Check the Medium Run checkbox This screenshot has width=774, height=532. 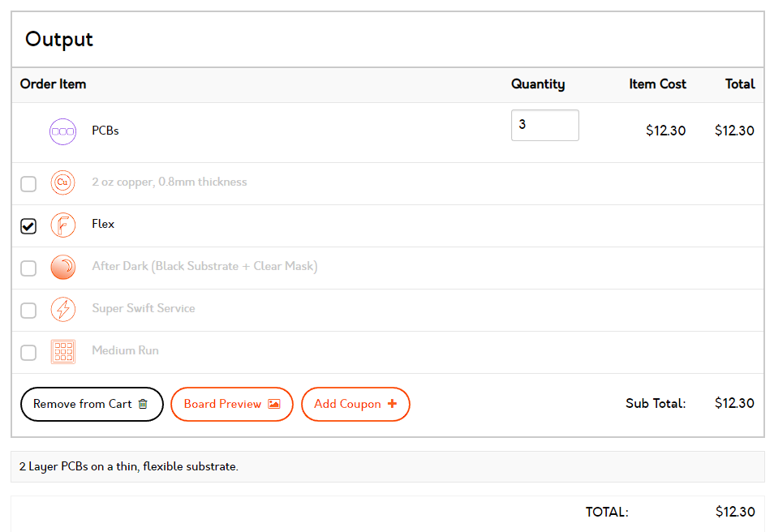tap(28, 353)
